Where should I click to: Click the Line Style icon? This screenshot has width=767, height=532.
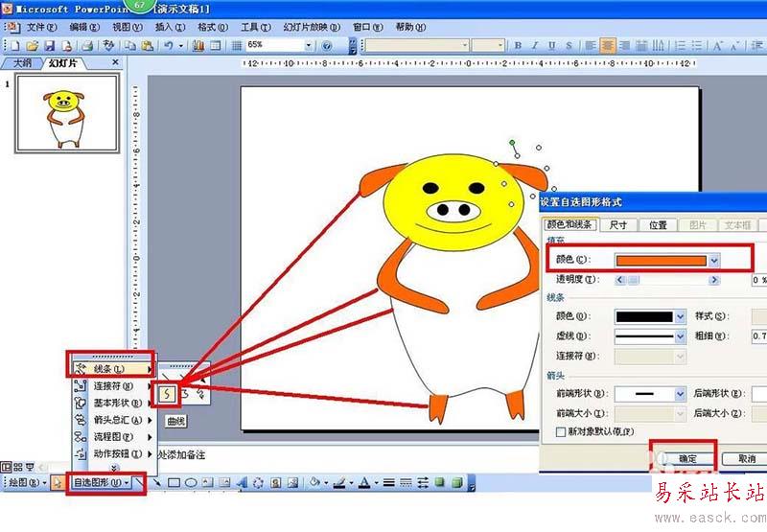pos(389,482)
